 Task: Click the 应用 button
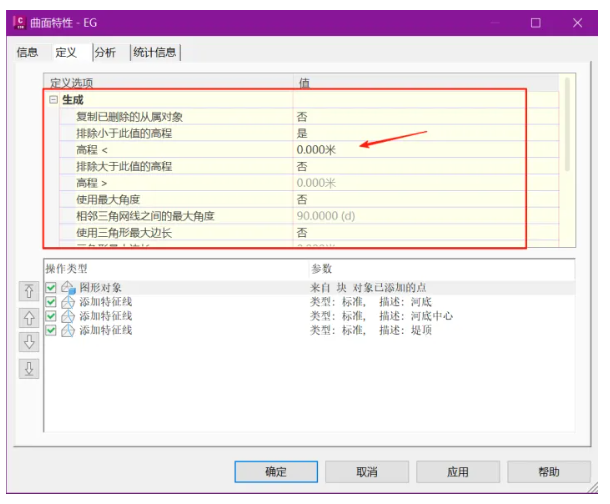click(x=458, y=472)
